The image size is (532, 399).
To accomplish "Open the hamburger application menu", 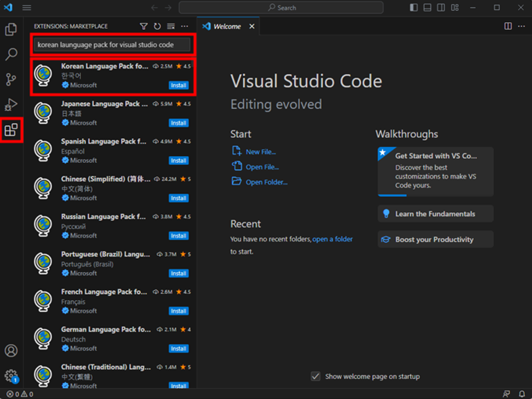I will [x=27, y=8].
